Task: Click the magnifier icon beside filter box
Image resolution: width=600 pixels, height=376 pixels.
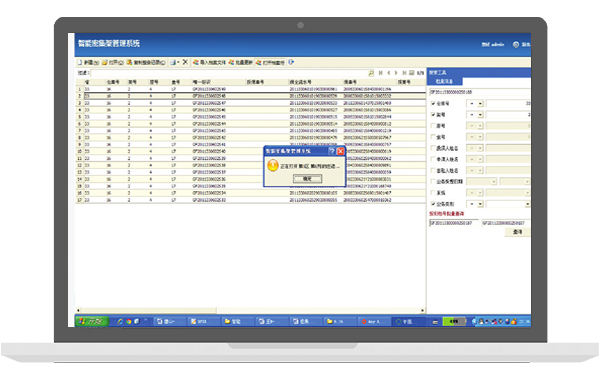Action: pyautogui.click(x=371, y=73)
